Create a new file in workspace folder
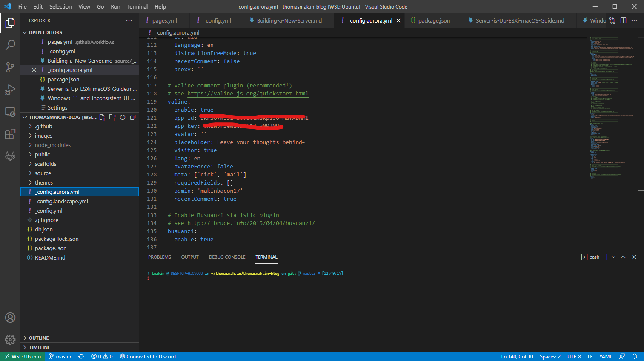Image resolution: width=644 pixels, height=361 pixels. [102, 117]
